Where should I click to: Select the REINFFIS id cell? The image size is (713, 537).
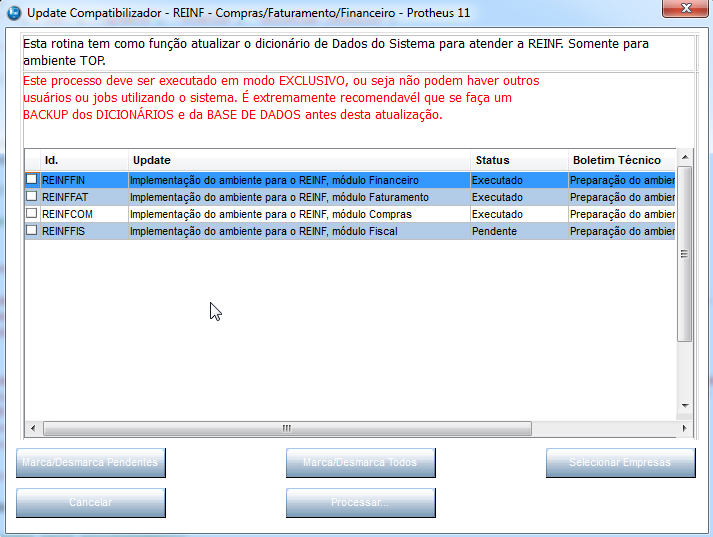click(x=85, y=231)
